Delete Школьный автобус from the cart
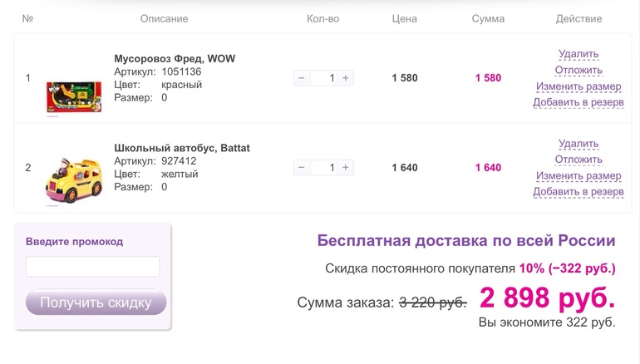This screenshot has width=640, height=364. coord(578,144)
